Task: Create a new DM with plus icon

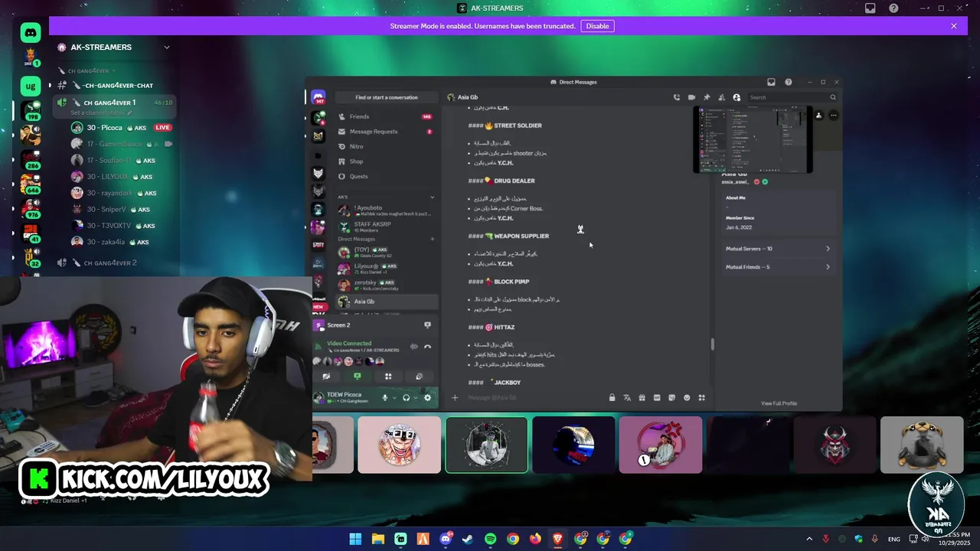Action: point(432,239)
